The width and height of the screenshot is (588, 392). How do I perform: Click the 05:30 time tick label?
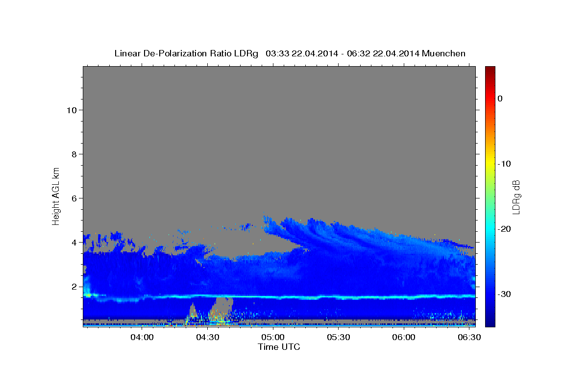point(338,338)
